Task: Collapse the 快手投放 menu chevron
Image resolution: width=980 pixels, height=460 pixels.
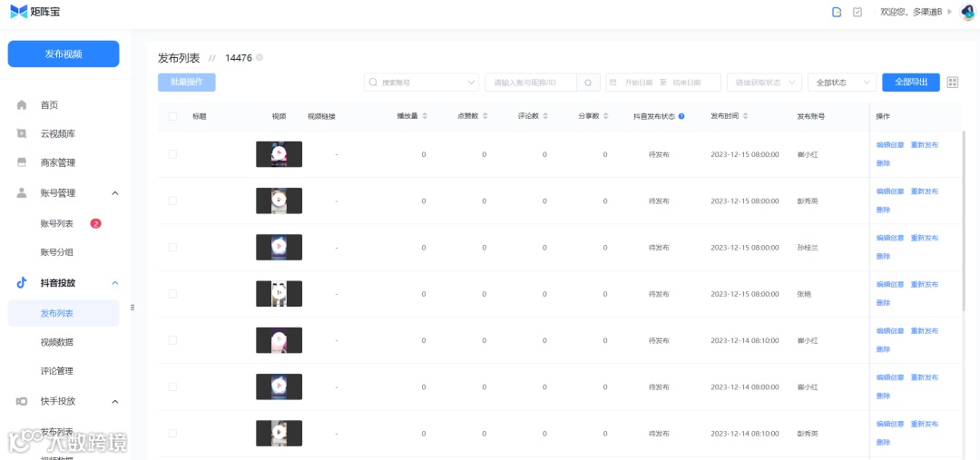Action: (x=115, y=401)
